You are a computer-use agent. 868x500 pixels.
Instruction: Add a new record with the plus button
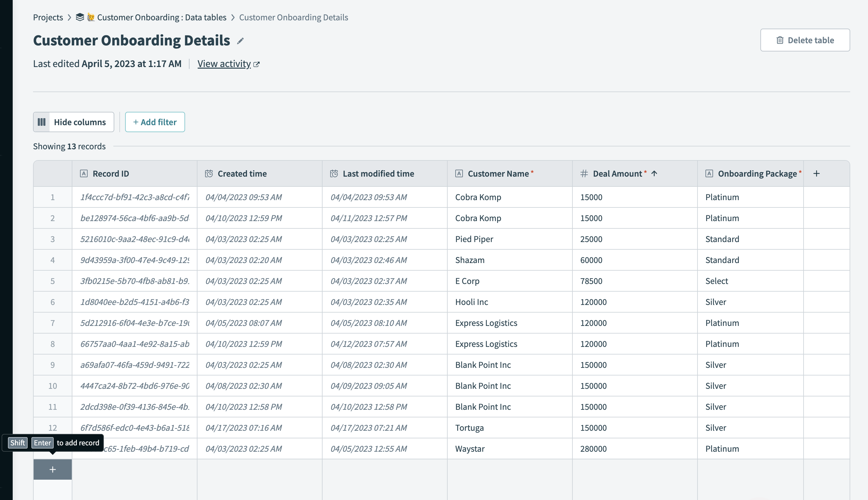coord(52,470)
